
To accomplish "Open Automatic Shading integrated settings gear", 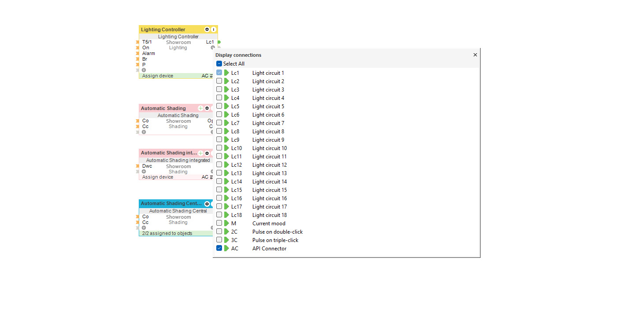I will [207, 153].
